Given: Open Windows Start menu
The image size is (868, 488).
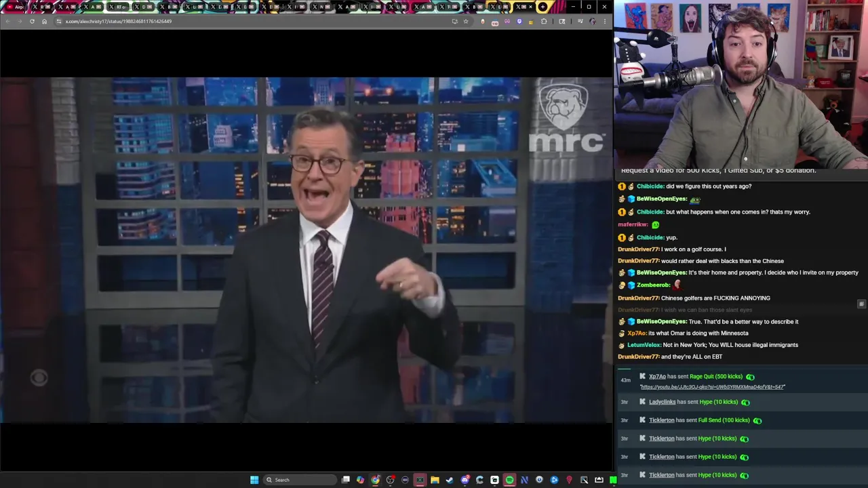Looking at the screenshot, I should click(x=254, y=480).
